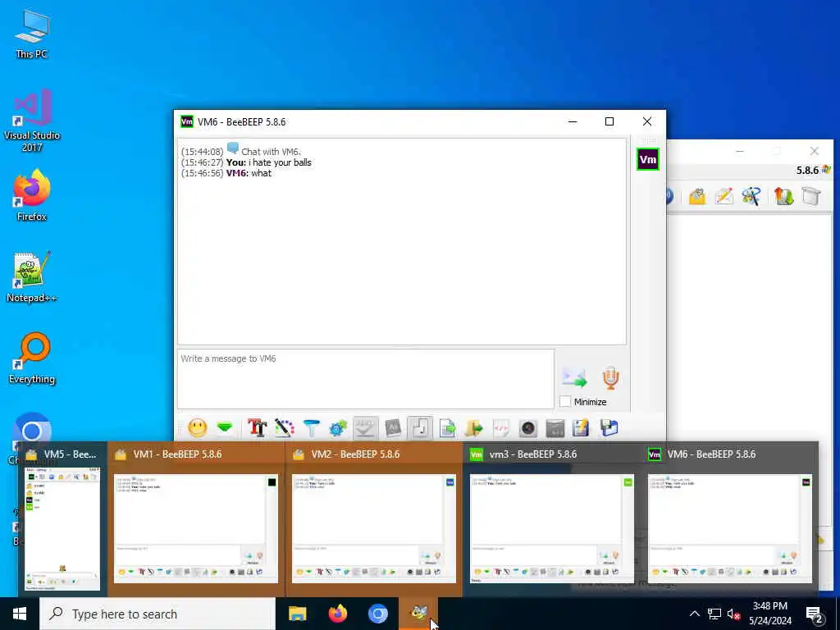The image size is (840, 630).
Task: Click the send file document icon
Action: (447, 428)
